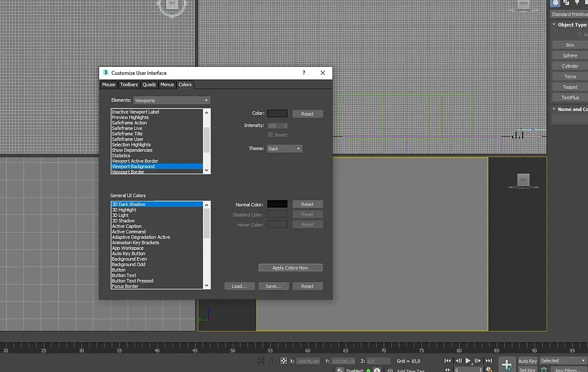Open the Theme dropdown set to Dark
The image size is (588, 372).
click(x=285, y=149)
